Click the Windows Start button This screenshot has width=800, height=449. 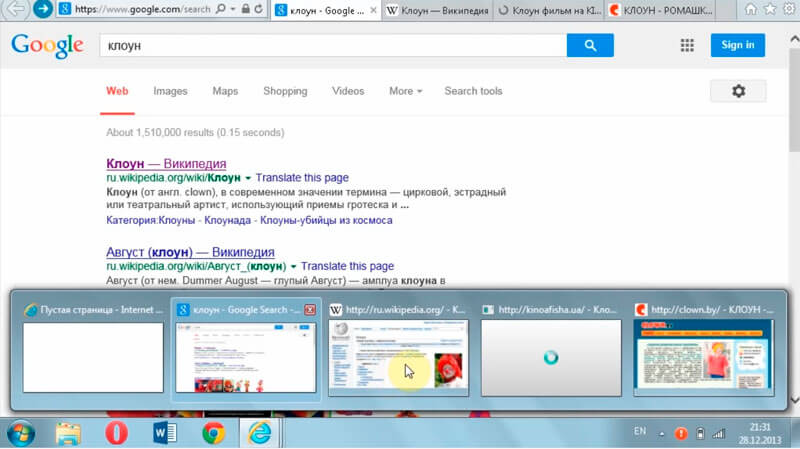pyautogui.click(x=21, y=433)
